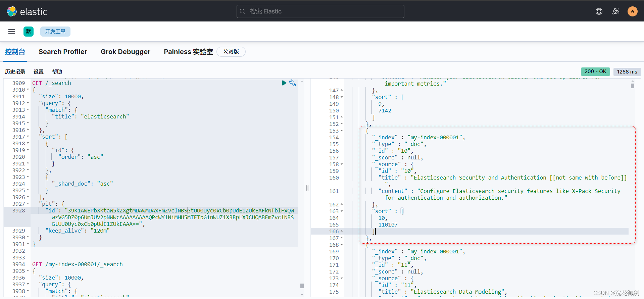The image size is (644, 299).
Task: Open 设置 settings
Action: pyautogui.click(x=39, y=71)
